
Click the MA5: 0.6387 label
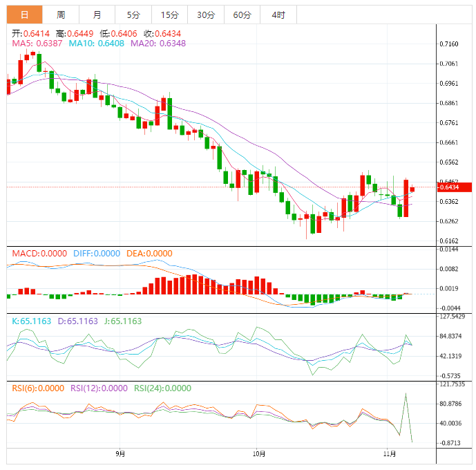tap(37, 44)
